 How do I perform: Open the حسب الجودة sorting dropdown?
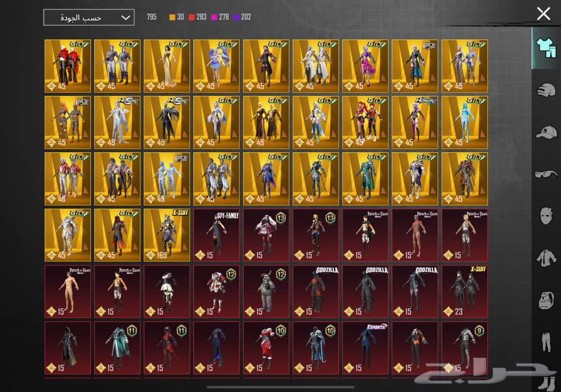89,17
